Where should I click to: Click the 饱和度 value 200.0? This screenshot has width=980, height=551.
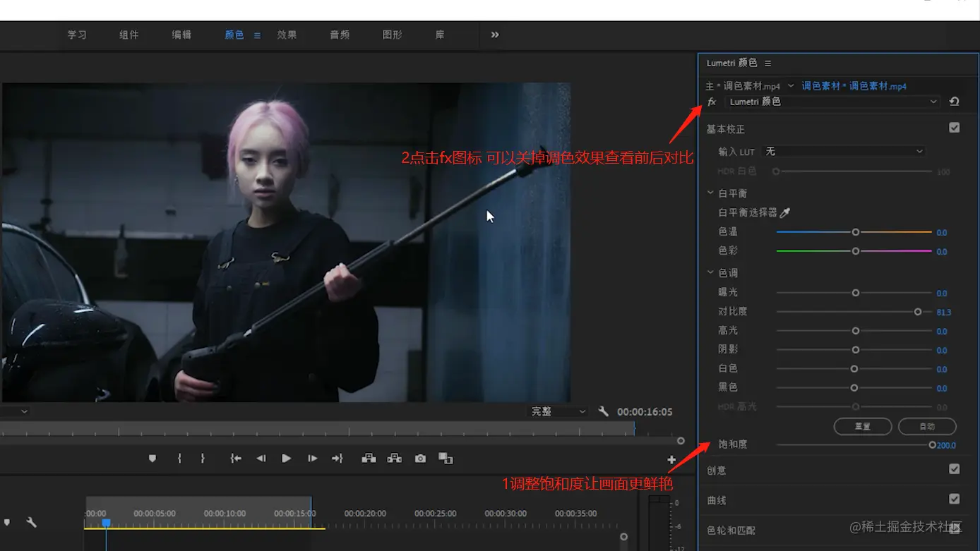click(x=946, y=446)
